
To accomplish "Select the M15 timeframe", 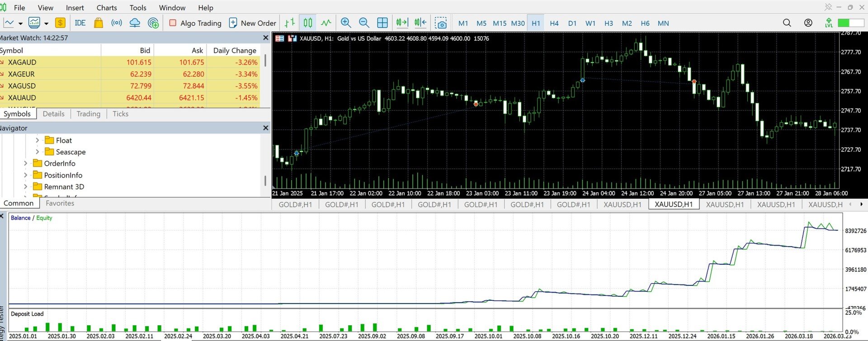I will pyautogui.click(x=500, y=23).
